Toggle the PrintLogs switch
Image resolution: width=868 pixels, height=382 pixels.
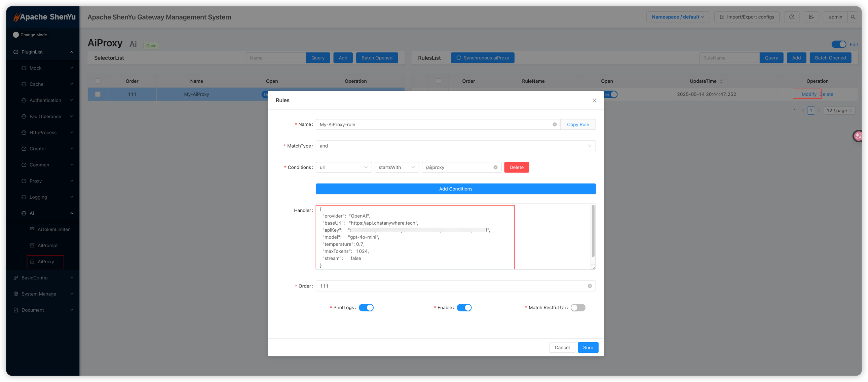coord(366,308)
